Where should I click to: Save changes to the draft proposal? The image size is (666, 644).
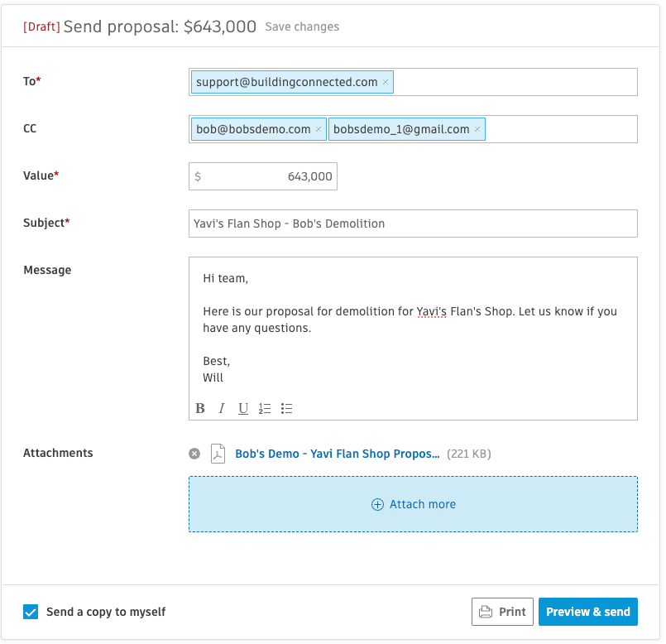pos(302,26)
